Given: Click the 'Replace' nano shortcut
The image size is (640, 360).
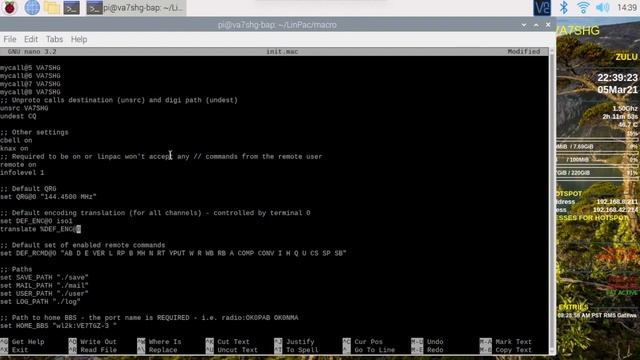Looking at the screenshot, I should click(157, 350).
